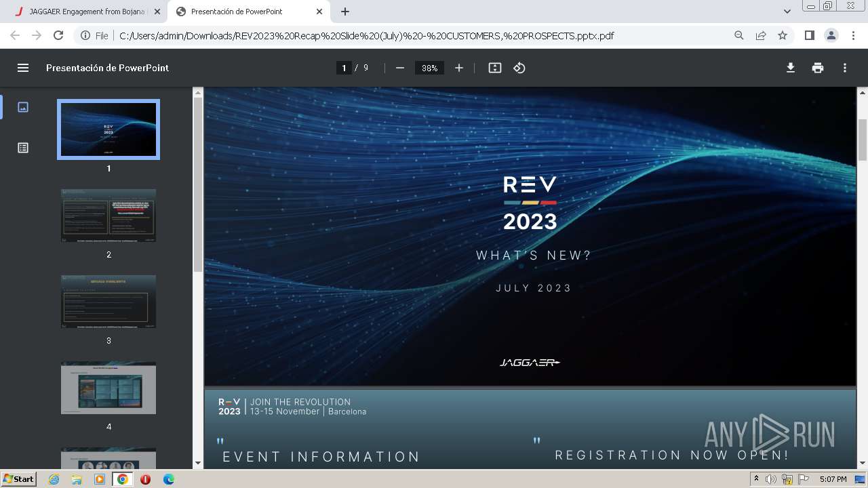Click 'WHAT'S NEW?' slide text
Screen dimensions: 868x488
tap(534, 256)
